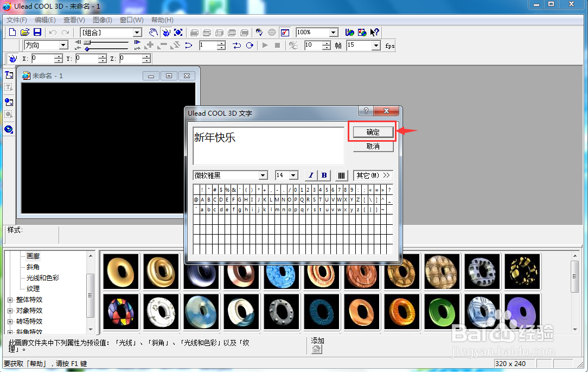The height and width of the screenshot is (372, 588).
Task: Click the scroll down arrow of gallery thumbnails
Action: (575, 329)
